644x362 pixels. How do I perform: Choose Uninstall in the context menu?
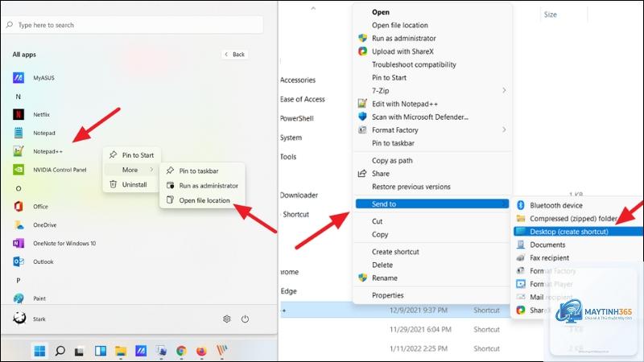(x=131, y=185)
